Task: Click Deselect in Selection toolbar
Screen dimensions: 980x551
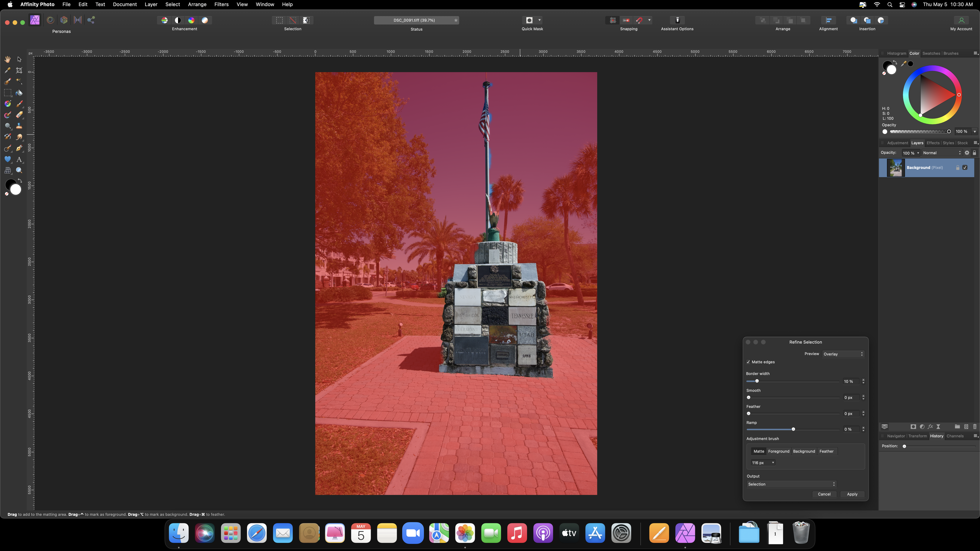Action: (x=292, y=20)
